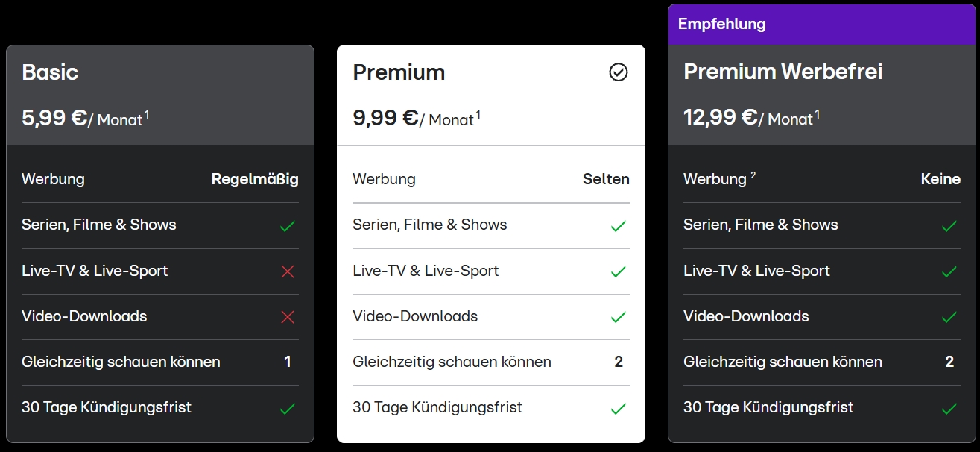Click the Selten advertising frequency indicator
This screenshot has width=980, height=452.
coord(606,179)
